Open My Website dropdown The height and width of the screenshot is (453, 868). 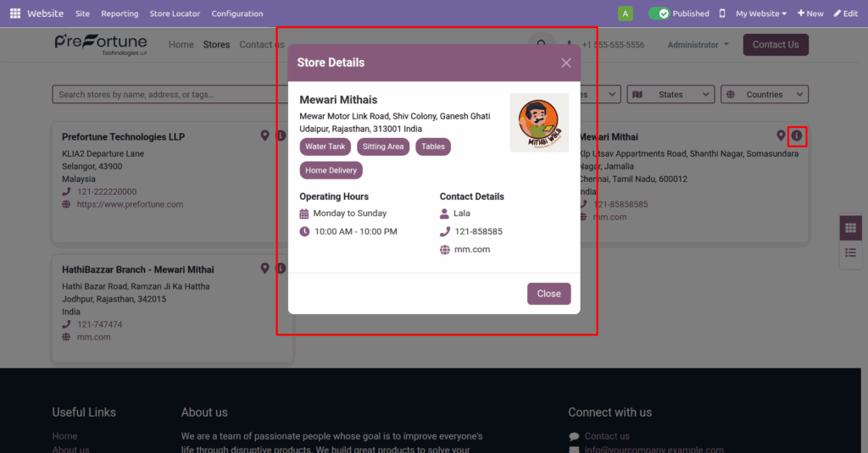point(760,14)
